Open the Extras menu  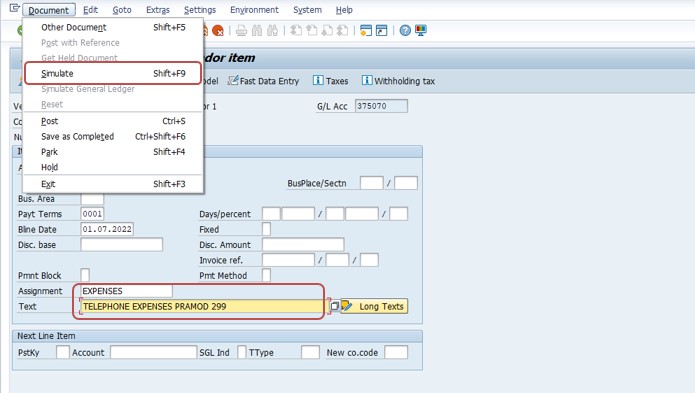click(158, 10)
